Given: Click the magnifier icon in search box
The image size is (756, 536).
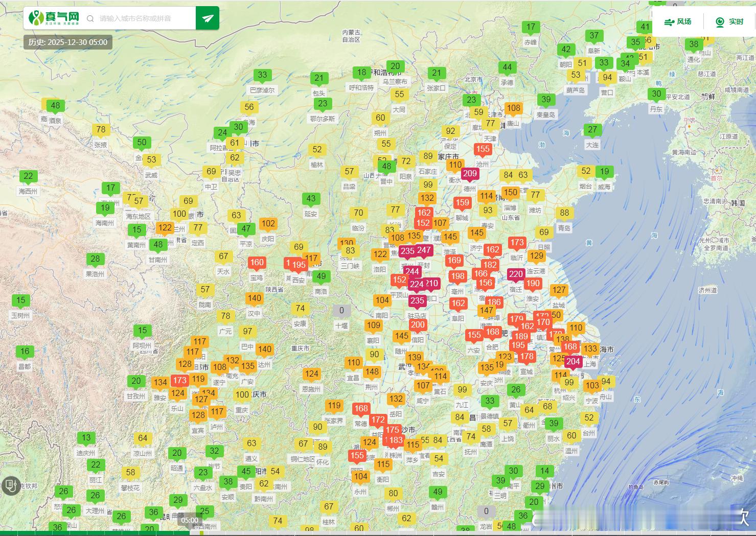Looking at the screenshot, I should (x=90, y=19).
